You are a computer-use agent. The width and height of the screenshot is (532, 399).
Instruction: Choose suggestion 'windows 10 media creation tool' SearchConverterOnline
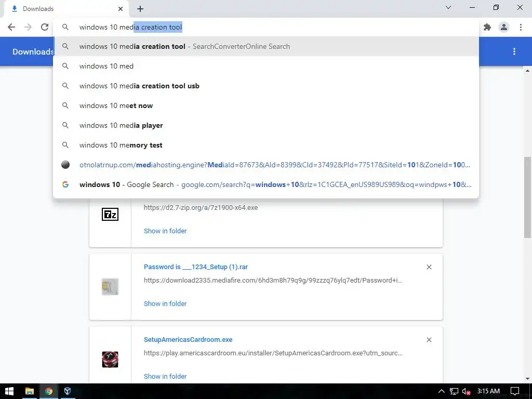[266, 46]
